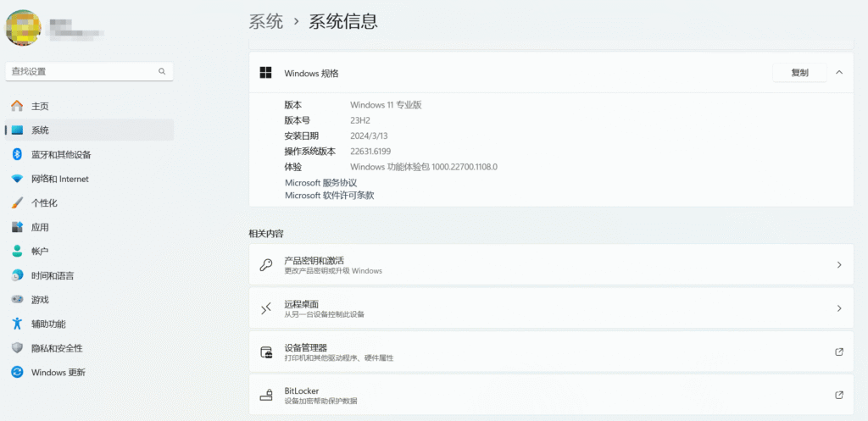Image resolution: width=868 pixels, height=421 pixels.
Task: Click the Windows logo icon beside Windows 规格
Action: click(265, 73)
